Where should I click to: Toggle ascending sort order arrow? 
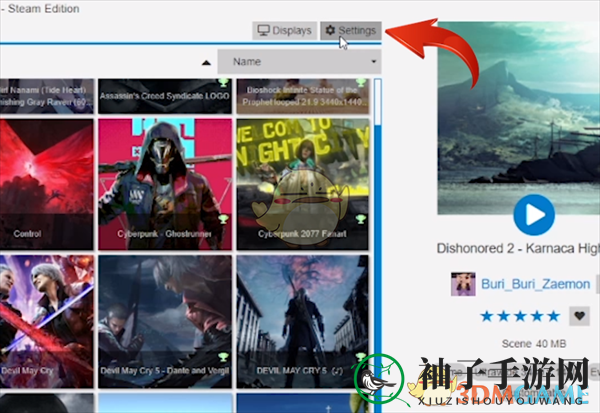tap(206, 62)
